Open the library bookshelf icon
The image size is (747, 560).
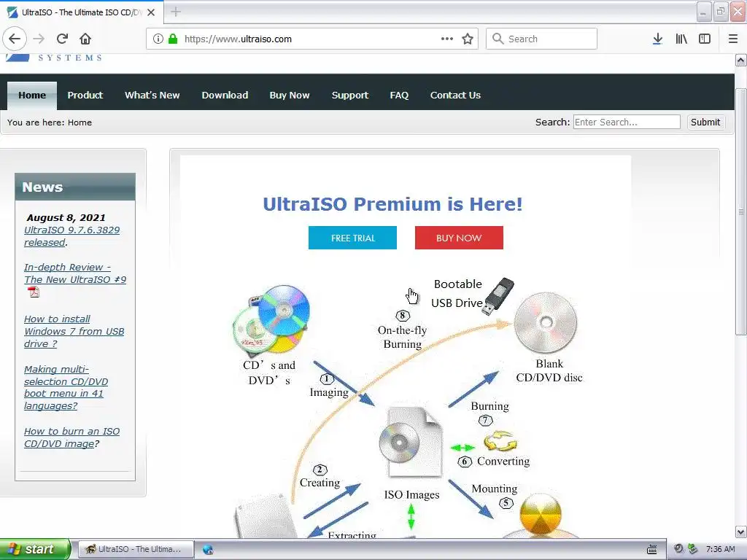pyautogui.click(x=681, y=39)
